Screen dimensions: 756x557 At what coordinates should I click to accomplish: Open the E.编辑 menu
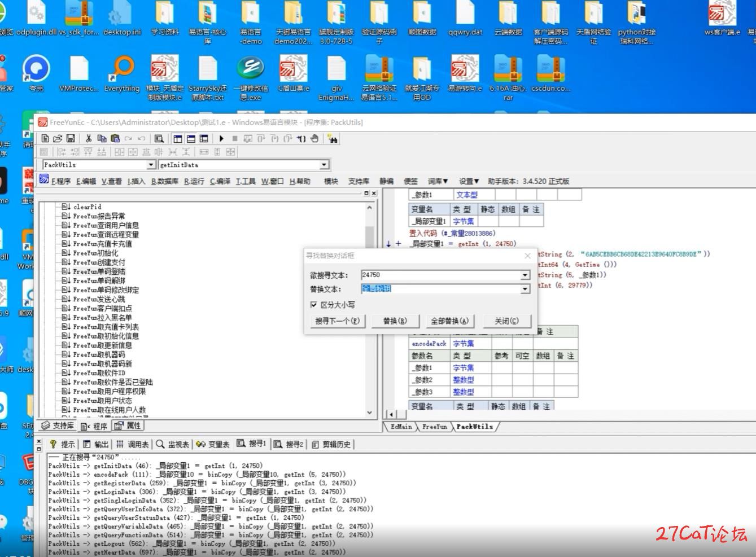click(86, 181)
